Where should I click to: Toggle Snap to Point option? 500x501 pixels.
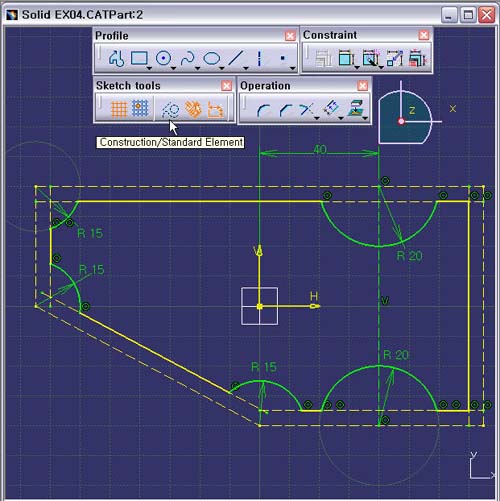tap(140, 108)
